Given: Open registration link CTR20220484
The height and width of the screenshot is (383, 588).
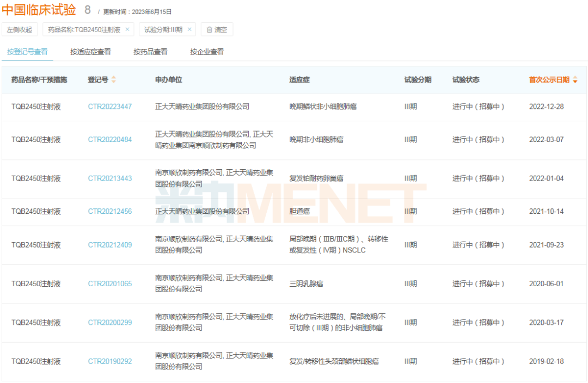Looking at the screenshot, I should point(110,139).
